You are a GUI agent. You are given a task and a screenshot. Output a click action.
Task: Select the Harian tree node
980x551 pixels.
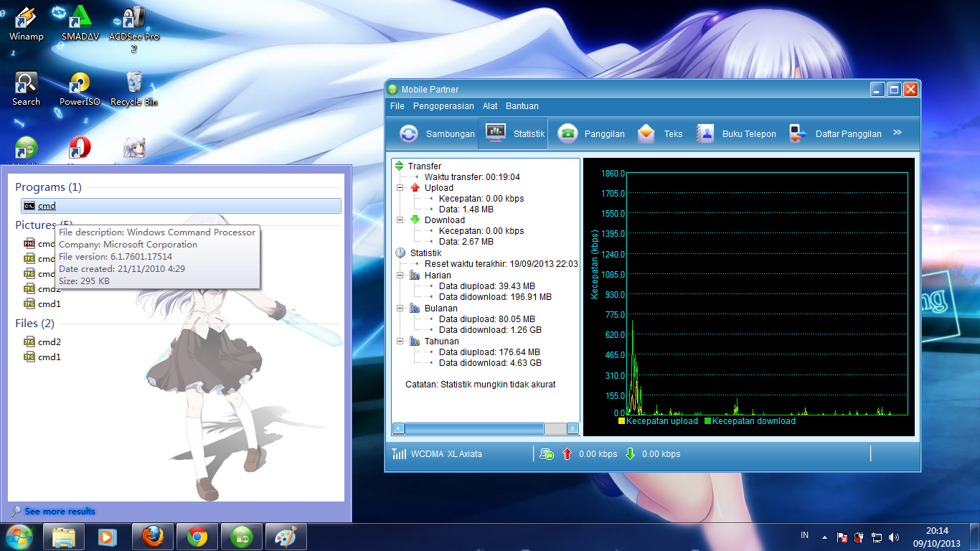tap(438, 275)
